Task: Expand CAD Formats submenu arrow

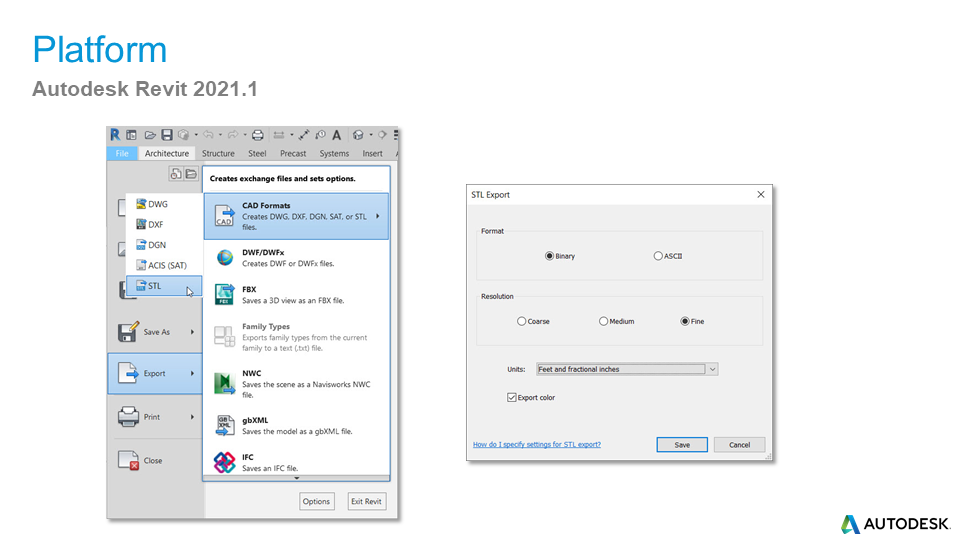Action: pos(378,216)
